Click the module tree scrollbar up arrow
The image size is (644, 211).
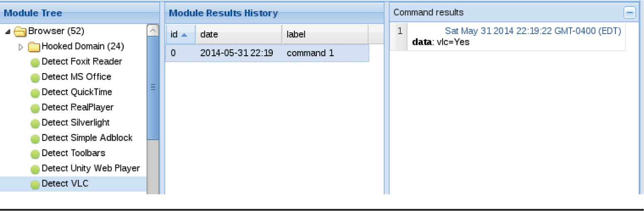pyautogui.click(x=153, y=30)
